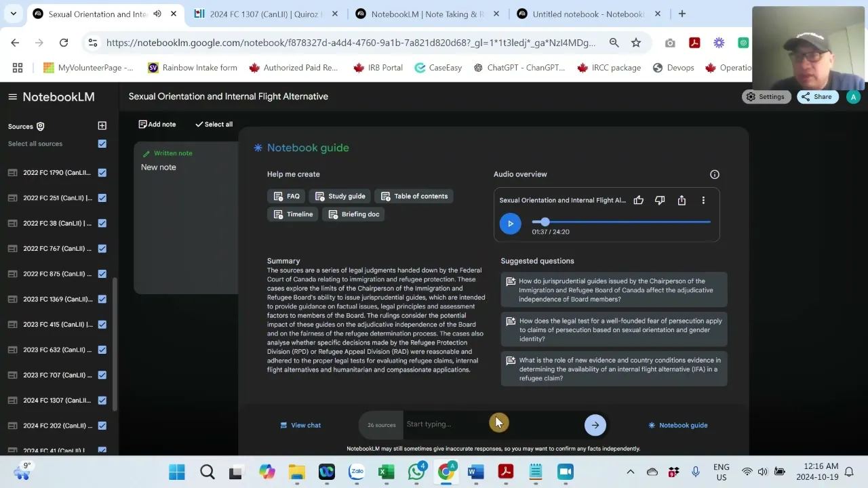The height and width of the screenshot is (488, 868).
Task: Uncheck source 2022 FC 875
Action: coord(102,274)
